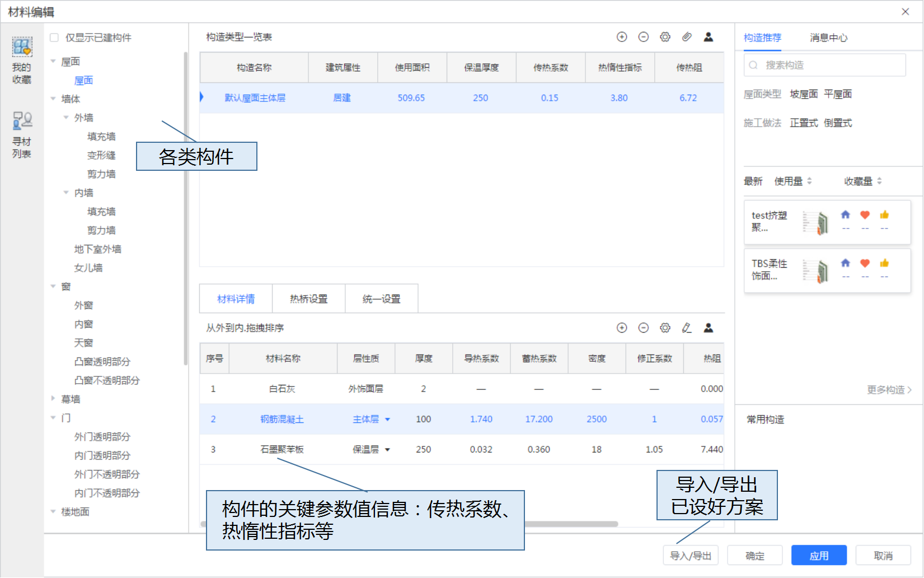Select 倒置式 construction method option

tap(838, 123)
